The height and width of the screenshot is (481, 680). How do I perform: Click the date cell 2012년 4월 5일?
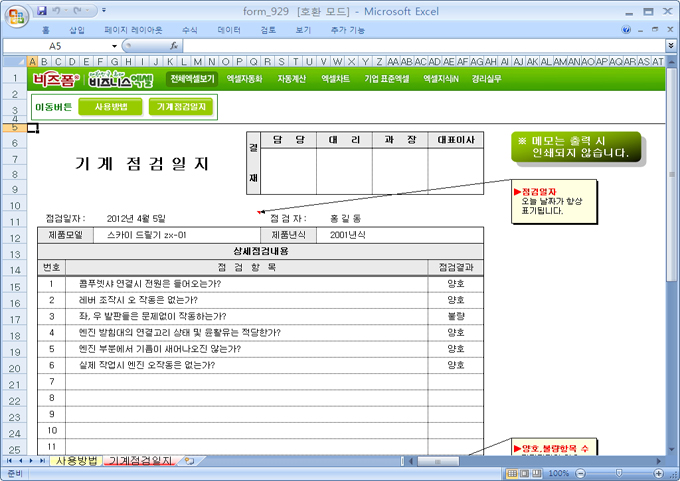pos(136,219)
